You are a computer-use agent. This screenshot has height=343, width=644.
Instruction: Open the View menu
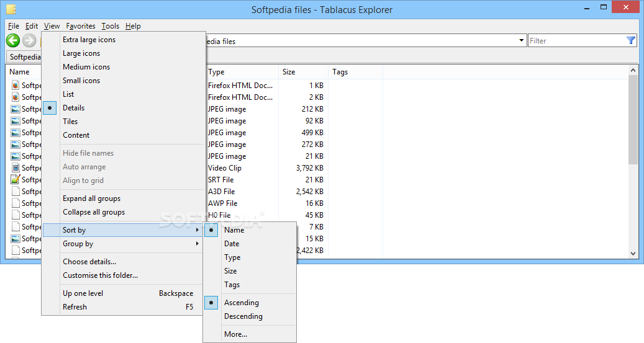(x=52, y=26)
